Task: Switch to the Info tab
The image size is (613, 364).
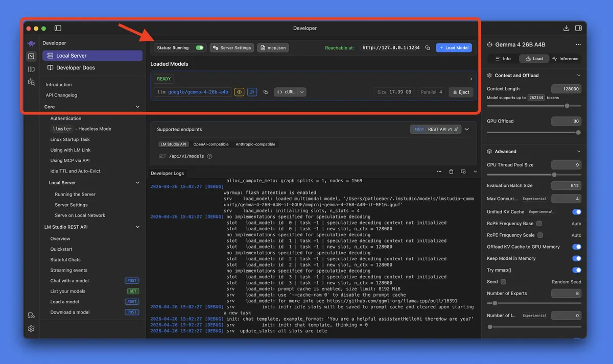Action: pyautogui.click(x=502, y=58)
